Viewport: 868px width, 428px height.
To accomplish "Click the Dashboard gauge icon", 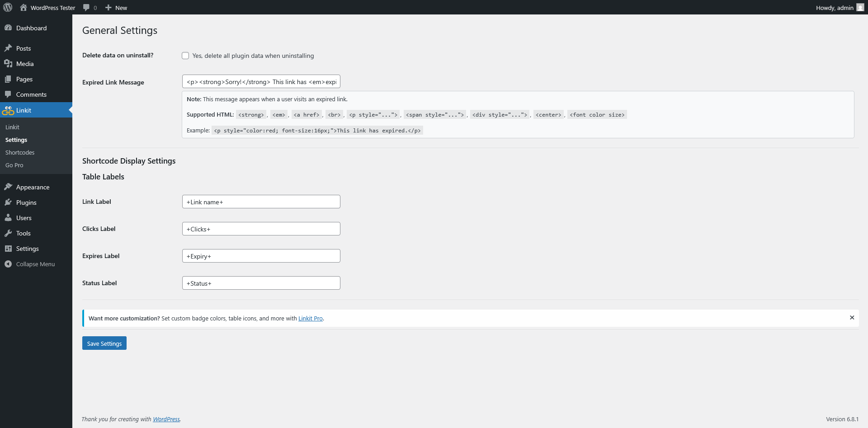I will (8, 28).
